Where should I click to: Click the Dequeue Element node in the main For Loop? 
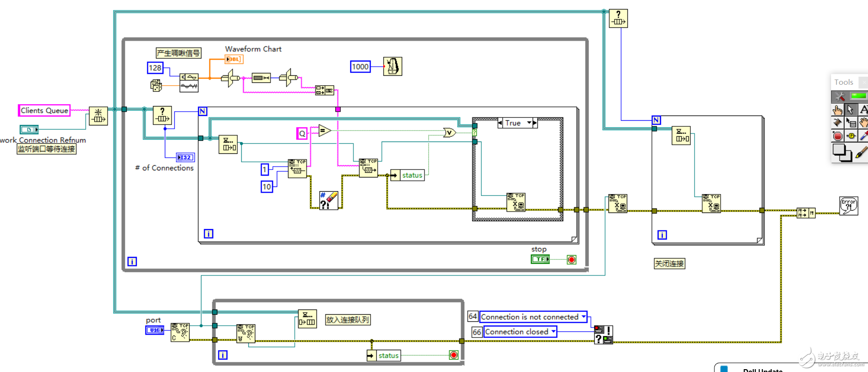point(228,144)
